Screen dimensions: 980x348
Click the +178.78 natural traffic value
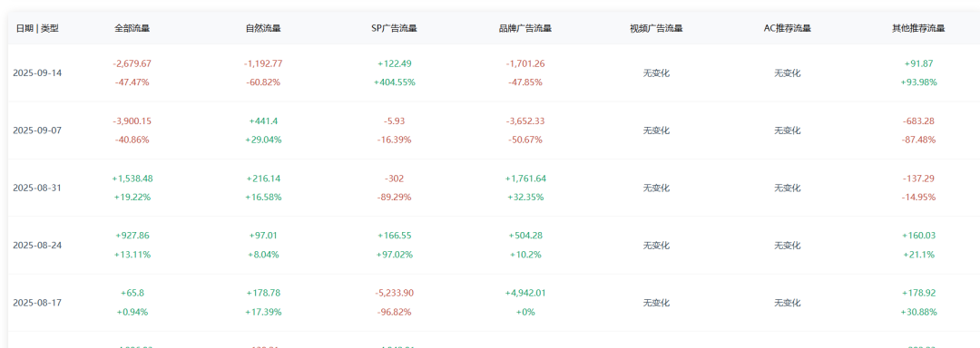[x=263, y=293]
